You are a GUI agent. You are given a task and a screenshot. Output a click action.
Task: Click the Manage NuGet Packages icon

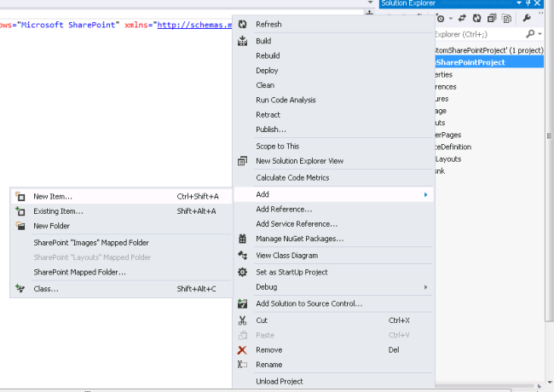pyautogui.click(x=243, y=239)
